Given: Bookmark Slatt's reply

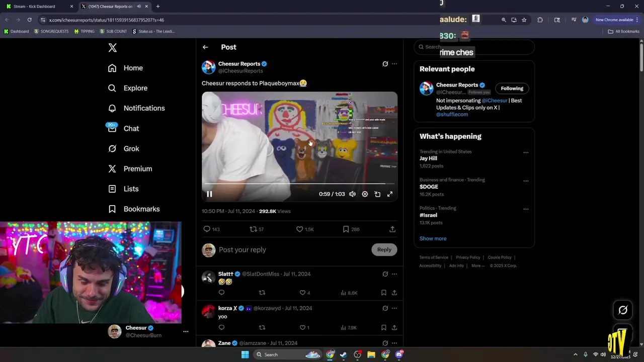Looking at the screenshot, I should click(x=383, y=293).
